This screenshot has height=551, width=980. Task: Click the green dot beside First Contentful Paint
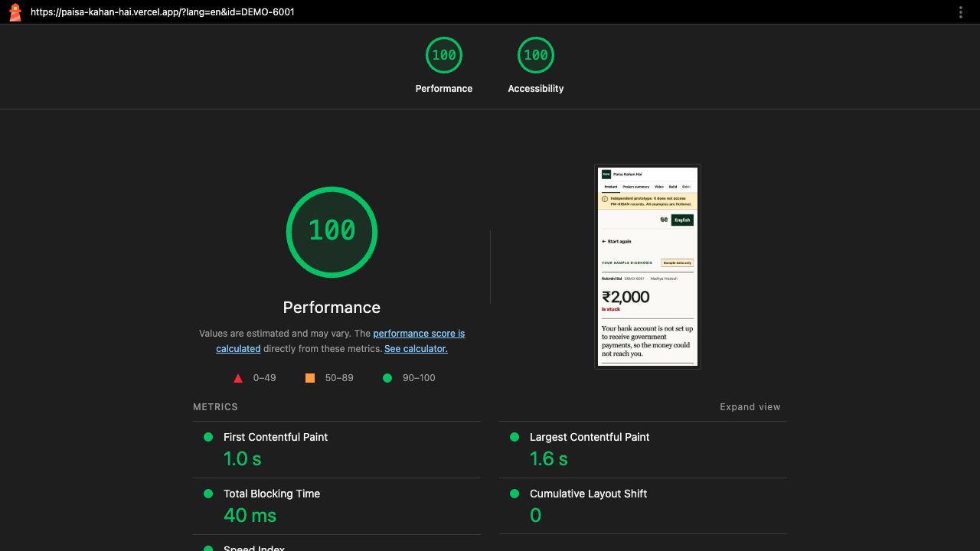pyautogui.click(x=207, y=437)
